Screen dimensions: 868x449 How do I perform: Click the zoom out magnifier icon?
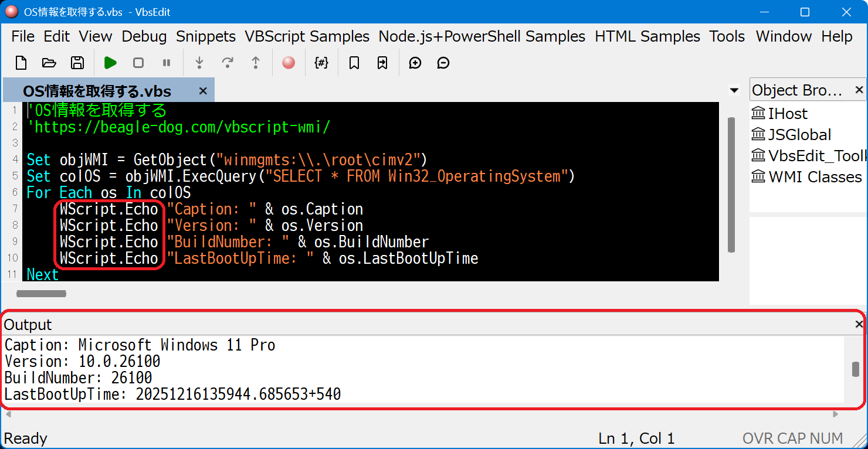443,63
